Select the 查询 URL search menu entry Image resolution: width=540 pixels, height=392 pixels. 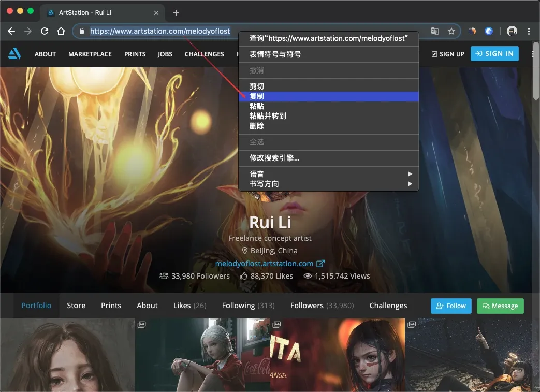point(329,39)
